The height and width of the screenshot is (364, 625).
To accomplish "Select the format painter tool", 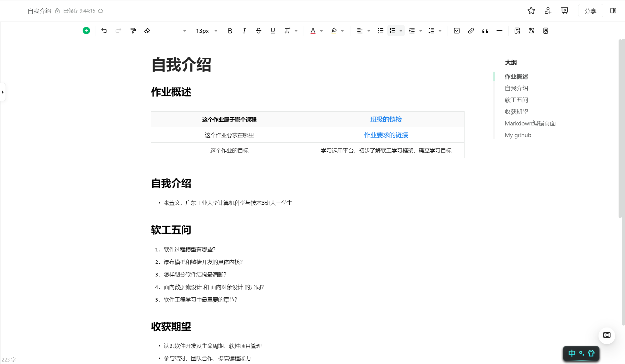I will coord(133,31).
